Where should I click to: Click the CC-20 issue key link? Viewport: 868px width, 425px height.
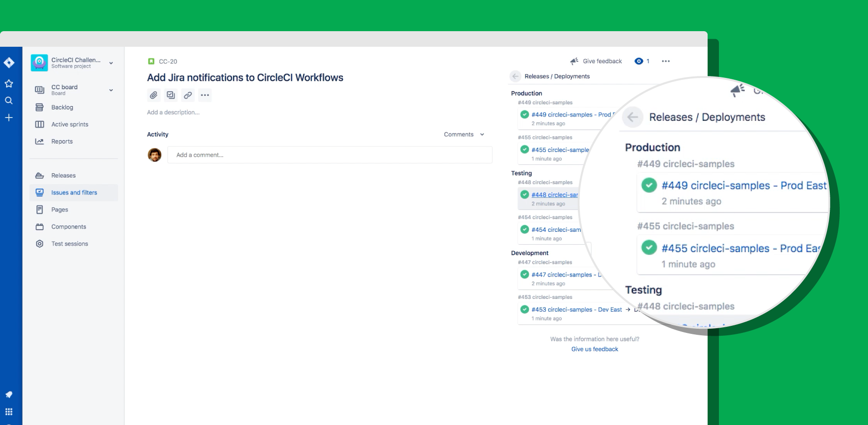tap(168, 61)
